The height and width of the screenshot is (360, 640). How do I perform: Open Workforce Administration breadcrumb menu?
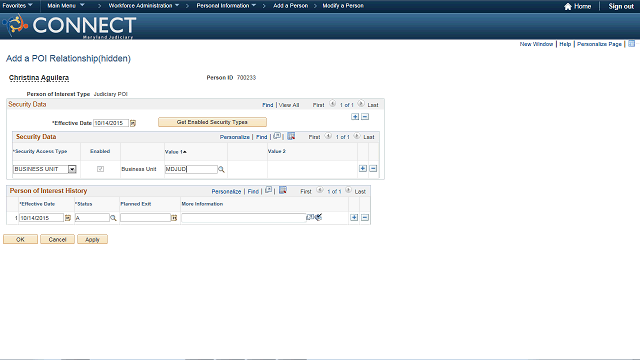pos(144,6)
